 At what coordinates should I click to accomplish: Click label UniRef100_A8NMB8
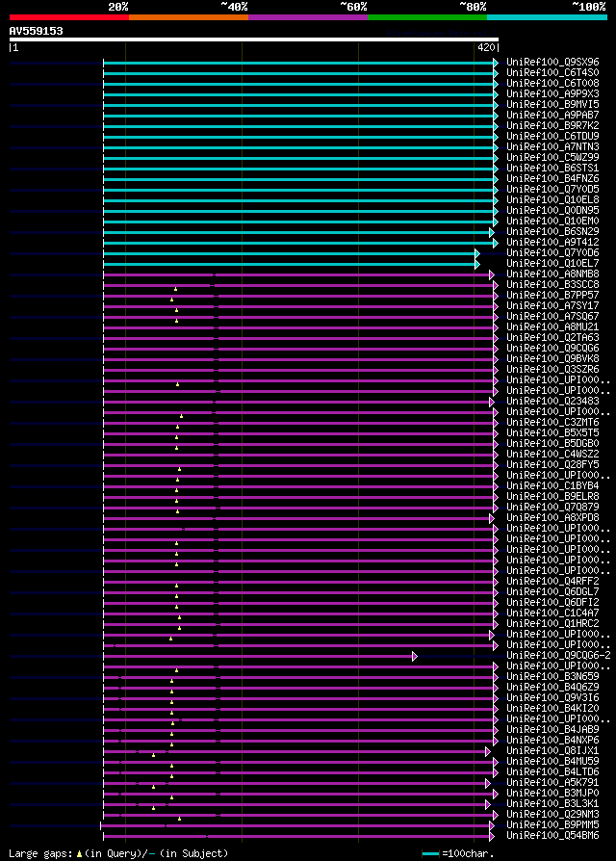click(x=552, y=274)
